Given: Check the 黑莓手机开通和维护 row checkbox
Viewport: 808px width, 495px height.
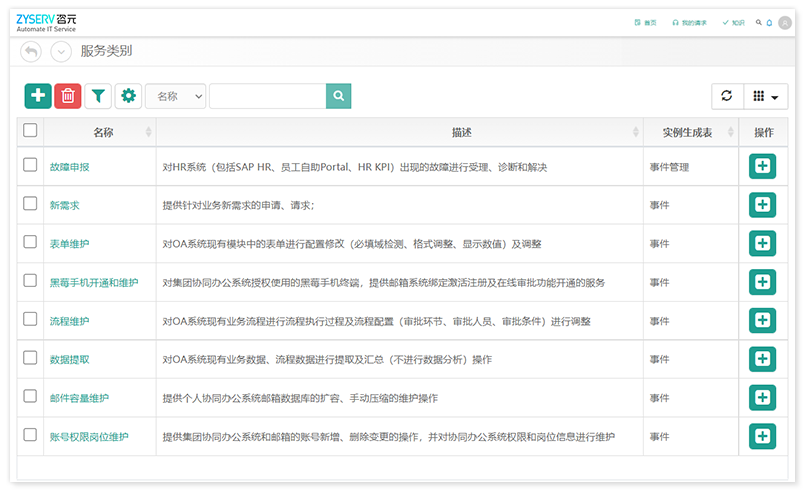Looking at the screenshot, I should [30, 280].
